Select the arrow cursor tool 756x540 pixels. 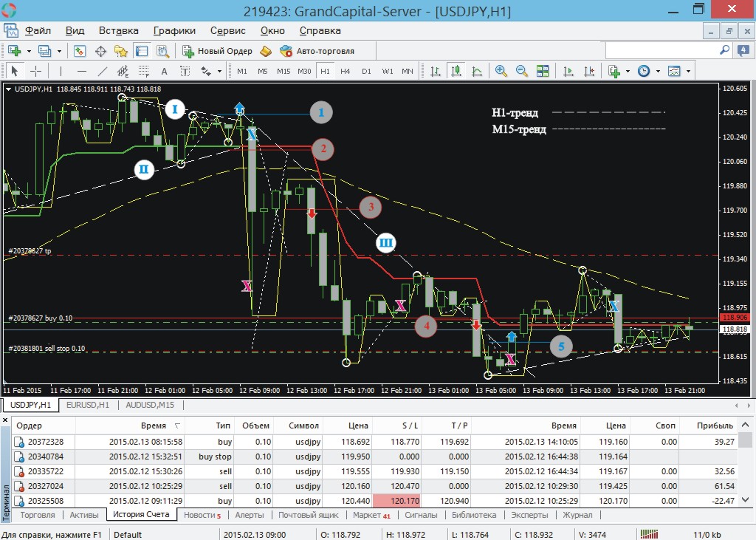[x=15, y=72]
